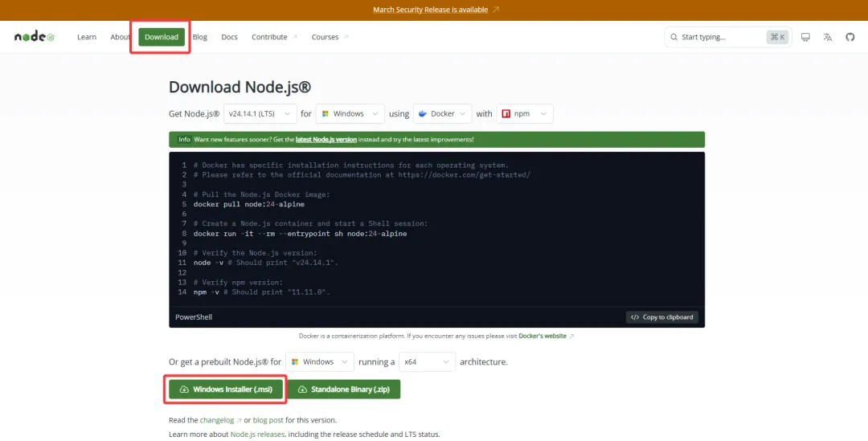Open the Contribute external link
Viewport: 868px width, 441px height.
click(x=274, y=37)
